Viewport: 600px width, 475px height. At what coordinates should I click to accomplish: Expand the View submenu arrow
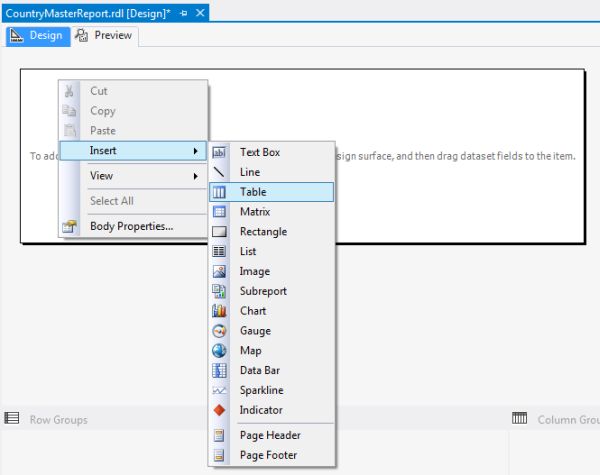click(196, 176)
